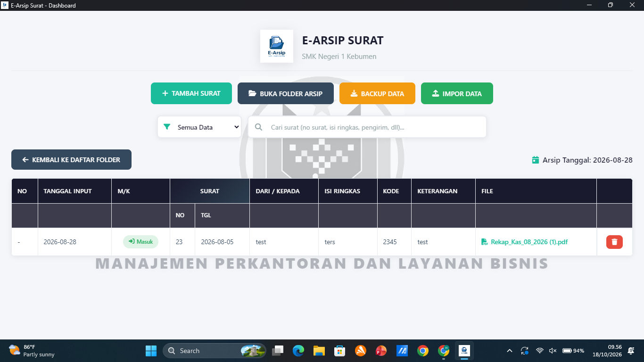Image resolution: width=644 pixels, height=362 pixels.
Task: Open the Windows Start menu
Action: click(151, 351)
